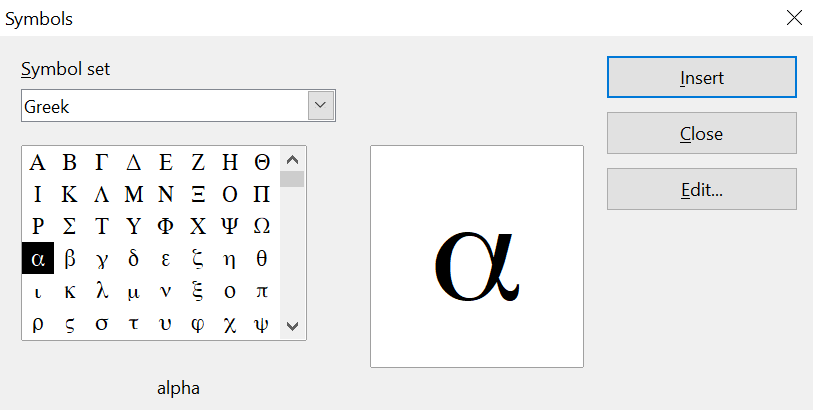Viewport: 813px width, 410px height.
Task: Select the capital Delta symbol
Action: (134, 162)
